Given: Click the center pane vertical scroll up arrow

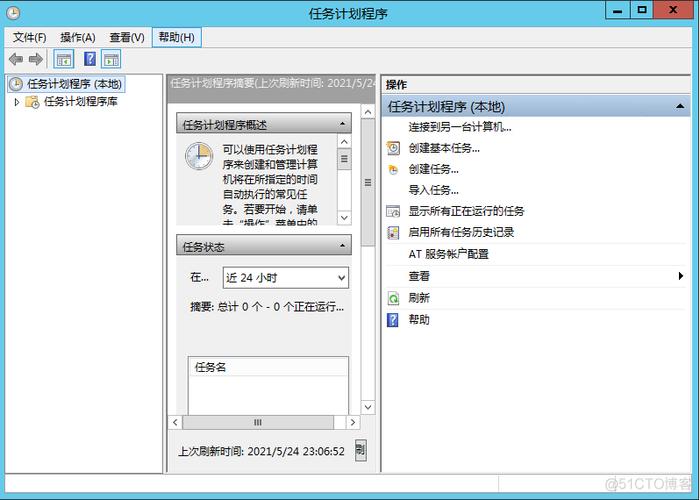Looking at the screenshot, I should tap(368, 112).
